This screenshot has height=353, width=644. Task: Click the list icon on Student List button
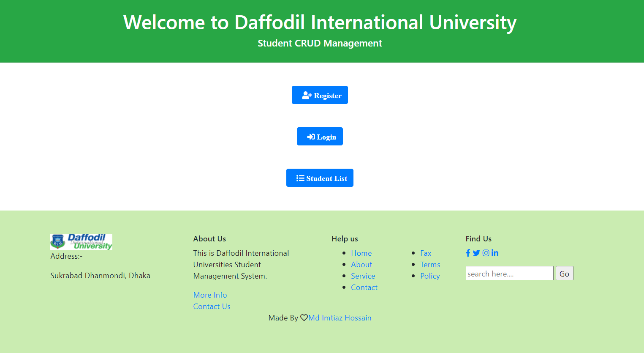pyautogui.click(x=300, y=178)
